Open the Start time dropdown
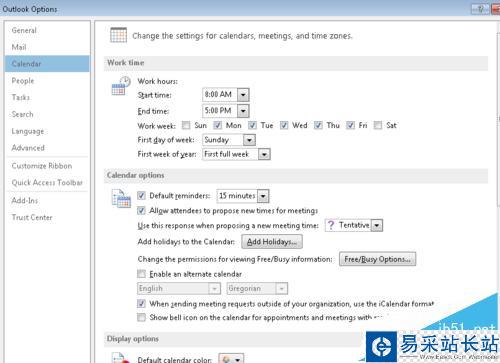The width and height of the screenshot is (500, 363). click(x=243, y=95)
